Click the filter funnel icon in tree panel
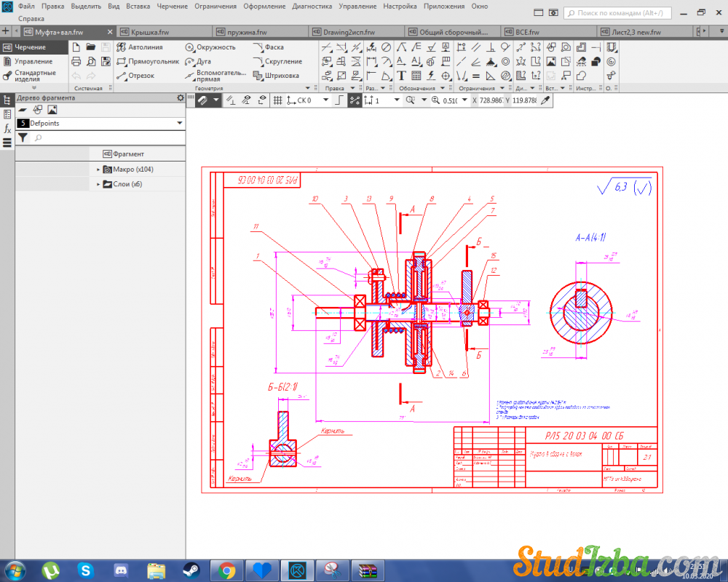Viewport: 728px width, 582px height. (x=23, y=137)
